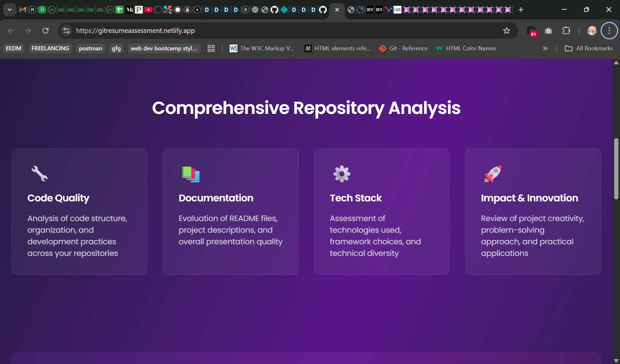The width and height of the screenshot is (620, 364).
Task: Open Chrome three-dot menu
Action: click(x=609, y=31)
